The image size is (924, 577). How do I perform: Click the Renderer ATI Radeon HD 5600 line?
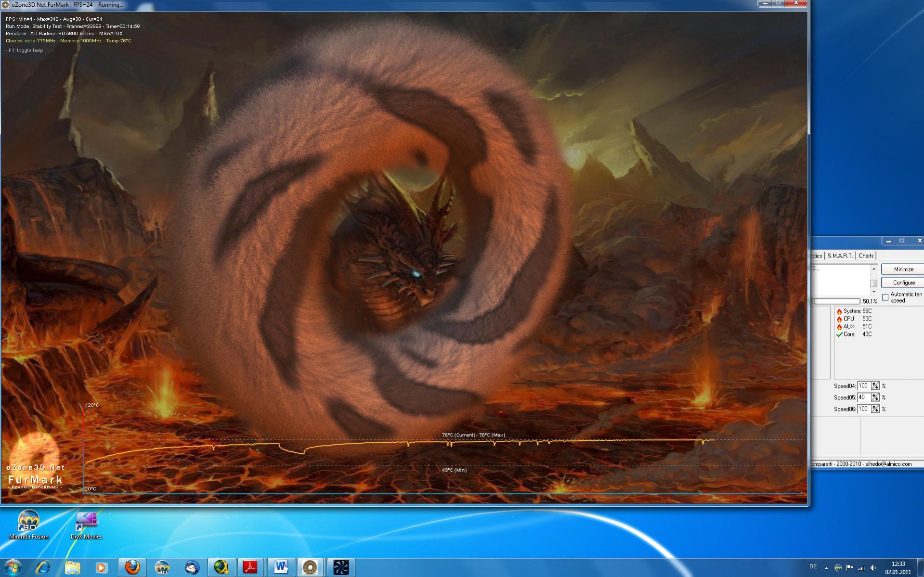click(64, 34)
